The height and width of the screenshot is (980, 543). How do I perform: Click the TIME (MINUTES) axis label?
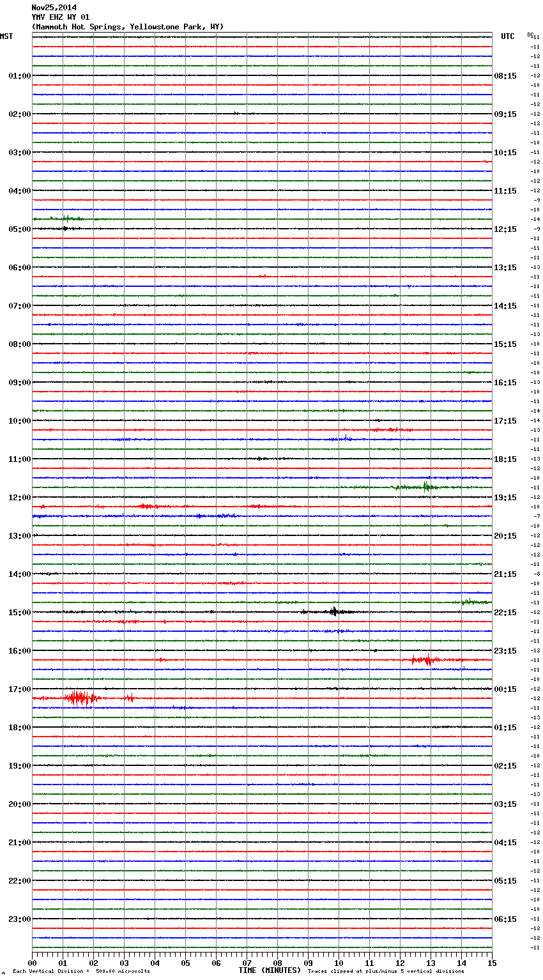(x=270, y=970)
